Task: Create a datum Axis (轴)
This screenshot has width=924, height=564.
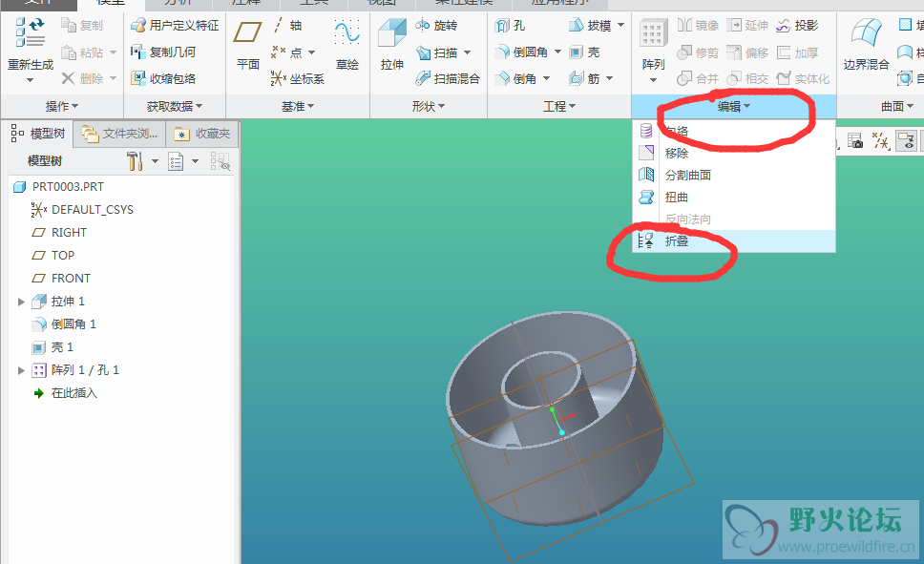Action: (287, 26)
